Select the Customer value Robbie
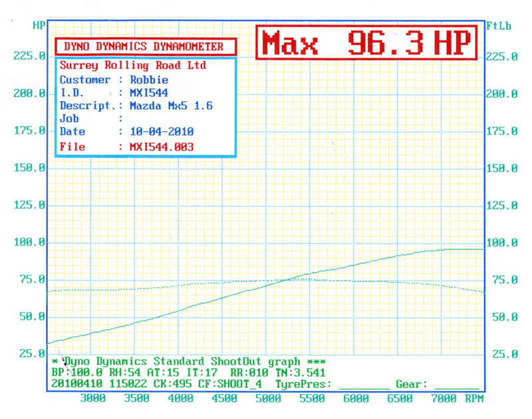The width and height of the screenshot is (532, 419). (149, 80)
